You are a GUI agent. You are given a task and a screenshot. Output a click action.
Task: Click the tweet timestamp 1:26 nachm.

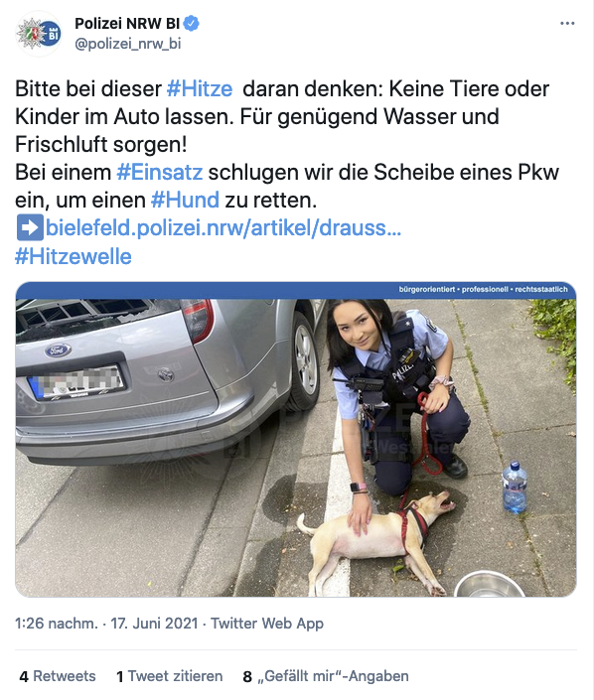pyautogui.click(x=57, y=624)
